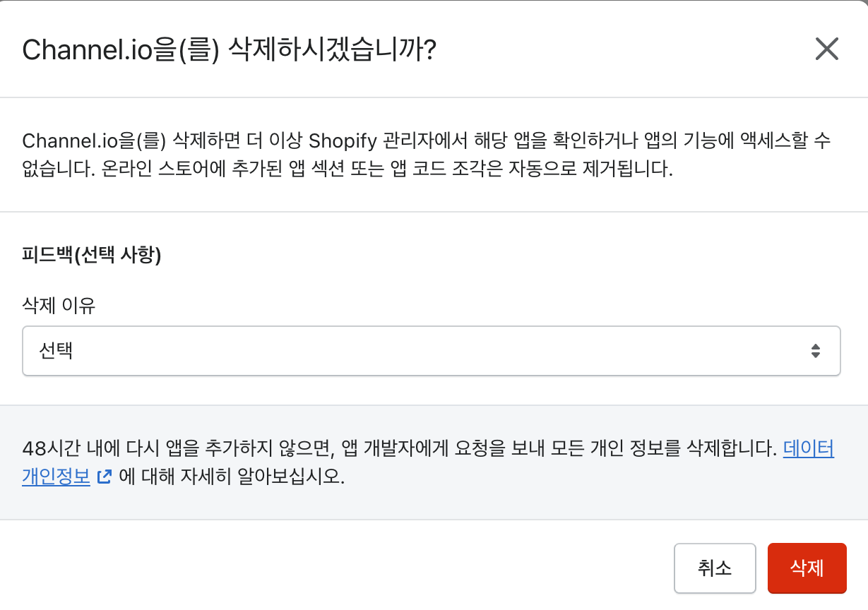Image resolution: width=868 pixels, height=610 pixels.
Task: Close the Channel.io delete dialog with X
Action: [826, 49]
